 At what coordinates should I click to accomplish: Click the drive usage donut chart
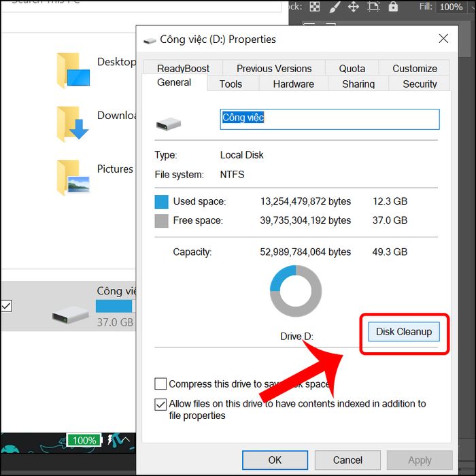(296, 291)
